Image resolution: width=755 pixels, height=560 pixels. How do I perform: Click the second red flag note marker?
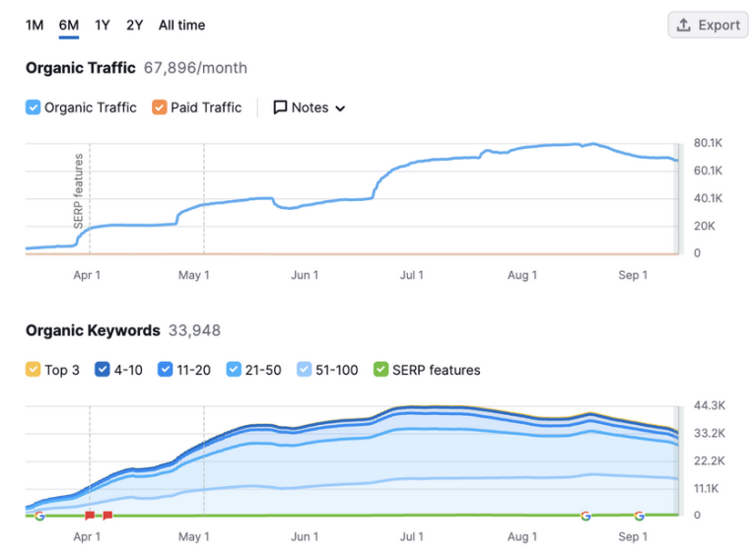point(107,515)
